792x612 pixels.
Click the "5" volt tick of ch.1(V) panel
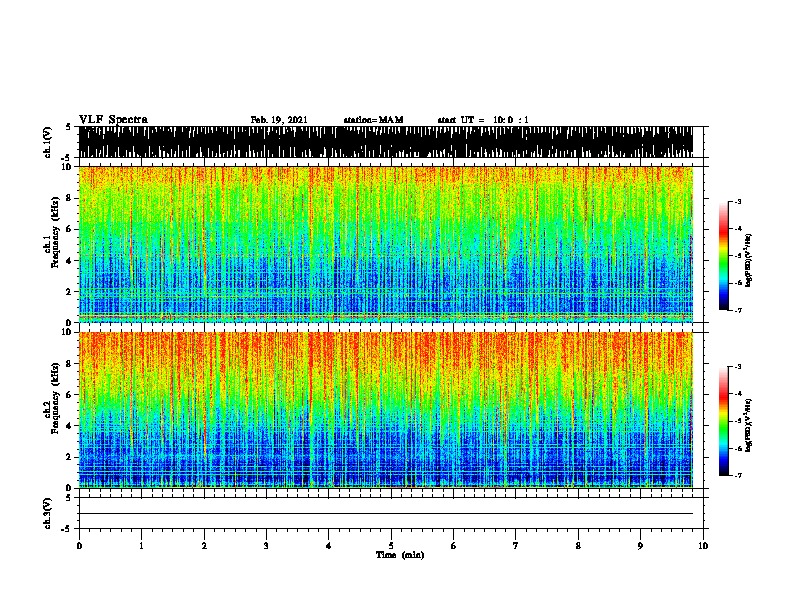click(68, 127)
